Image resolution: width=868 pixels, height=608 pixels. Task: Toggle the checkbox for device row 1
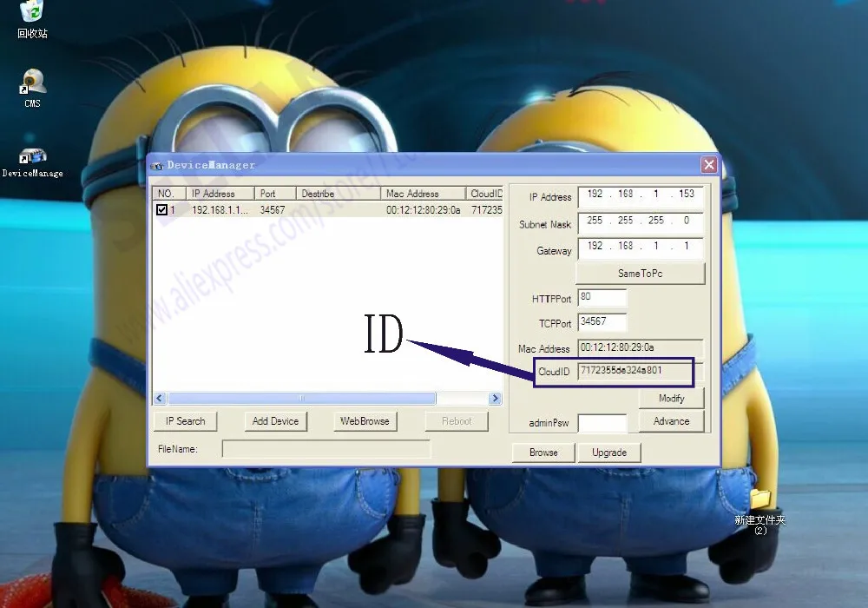(x=161, y=210)
